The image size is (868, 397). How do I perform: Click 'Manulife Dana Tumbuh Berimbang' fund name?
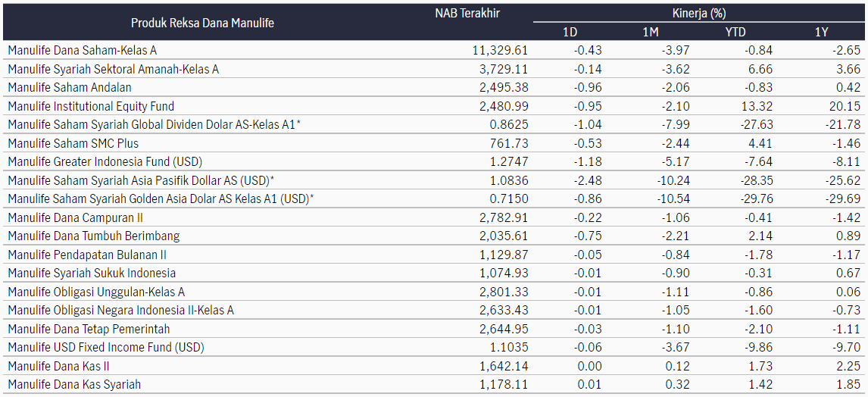point(94,236)
